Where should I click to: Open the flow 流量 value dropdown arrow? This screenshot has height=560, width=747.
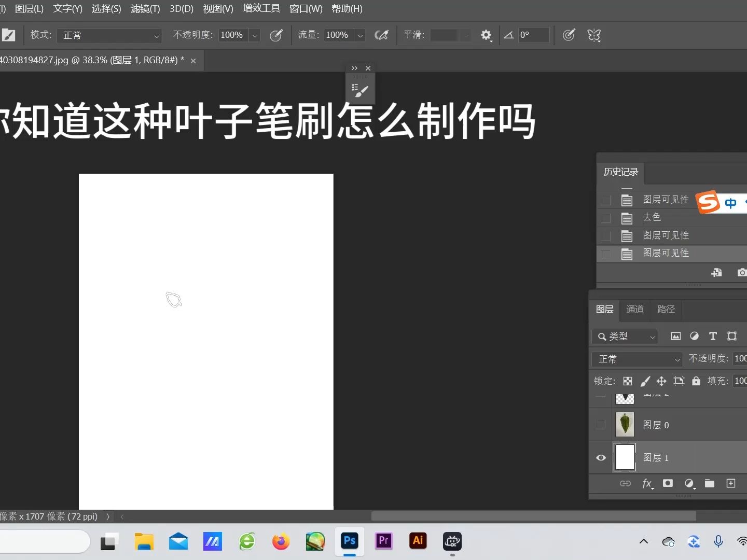(360, 35)
